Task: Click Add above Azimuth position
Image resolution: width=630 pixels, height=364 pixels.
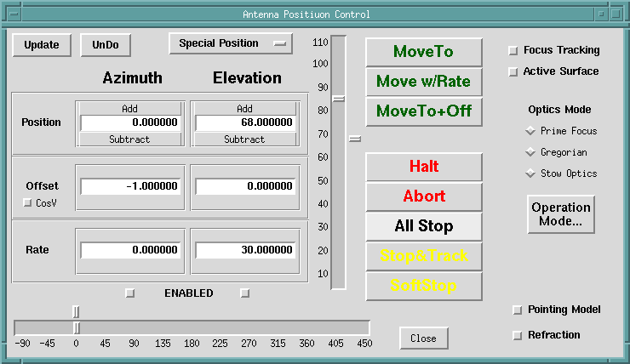Action: [x=130, y=109]
